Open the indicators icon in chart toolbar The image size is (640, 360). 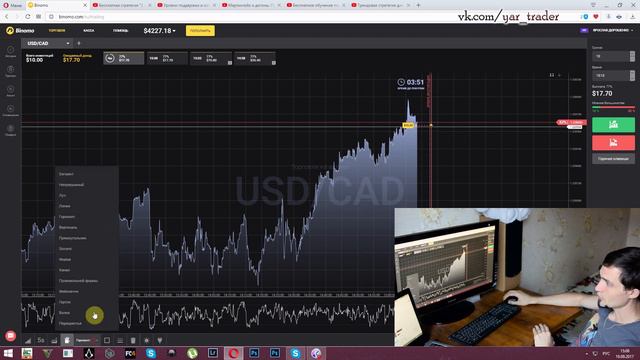pyautogui.click(x=54, y=340)
